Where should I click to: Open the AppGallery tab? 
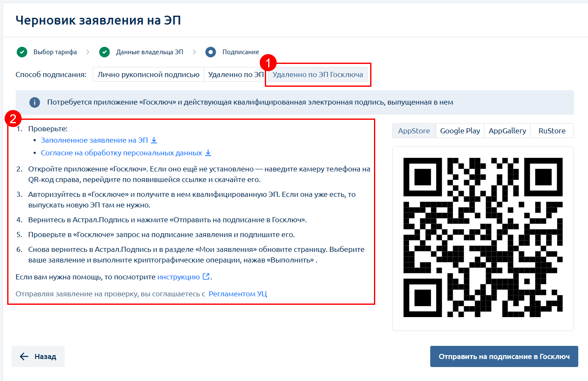pyautogui.click(x=507, y=131)
